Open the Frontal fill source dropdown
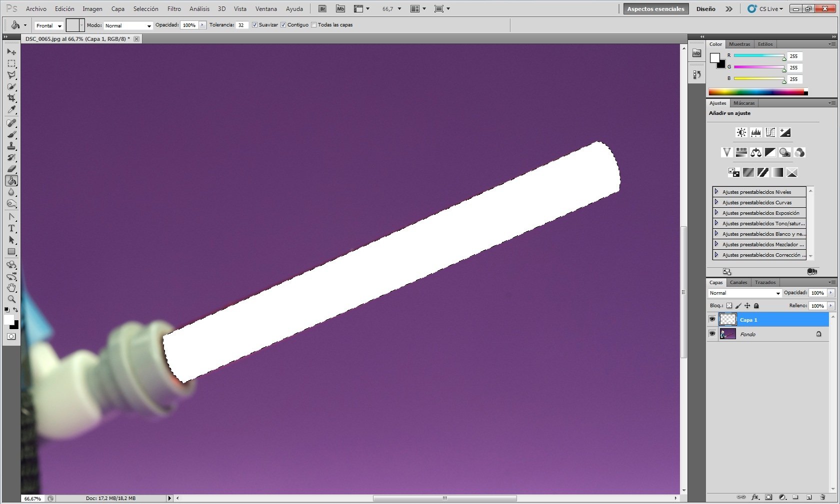840x504 pixels. tap(48, 25)
